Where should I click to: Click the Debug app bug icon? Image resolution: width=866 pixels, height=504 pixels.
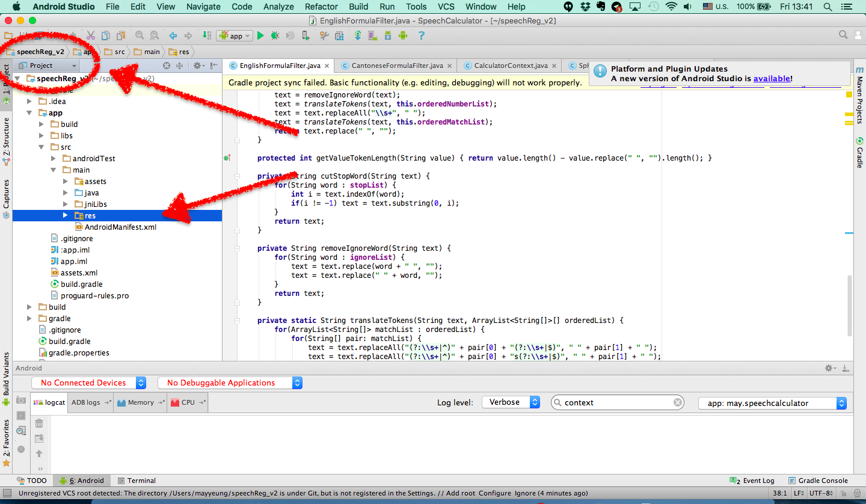pos(275,36)
